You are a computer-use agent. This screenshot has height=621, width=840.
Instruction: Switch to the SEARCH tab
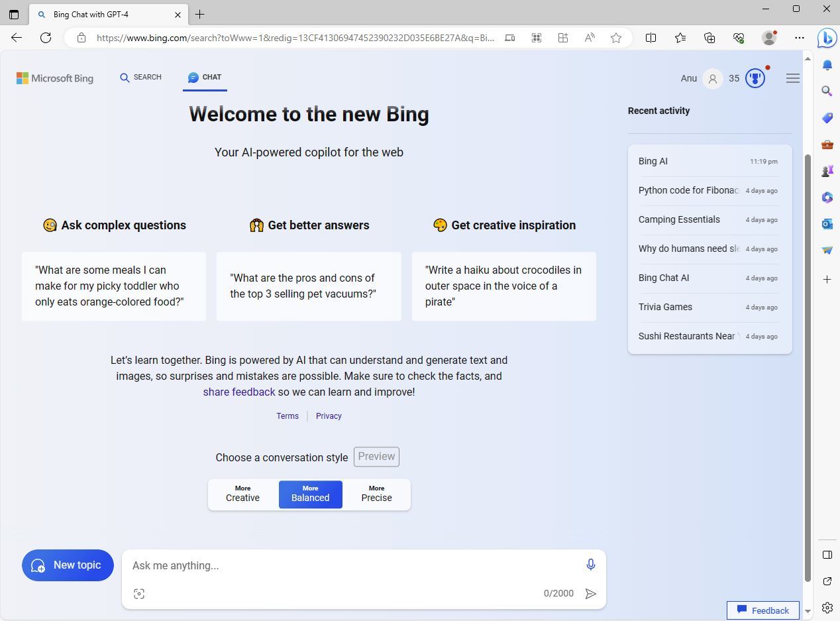pos(140,78)
